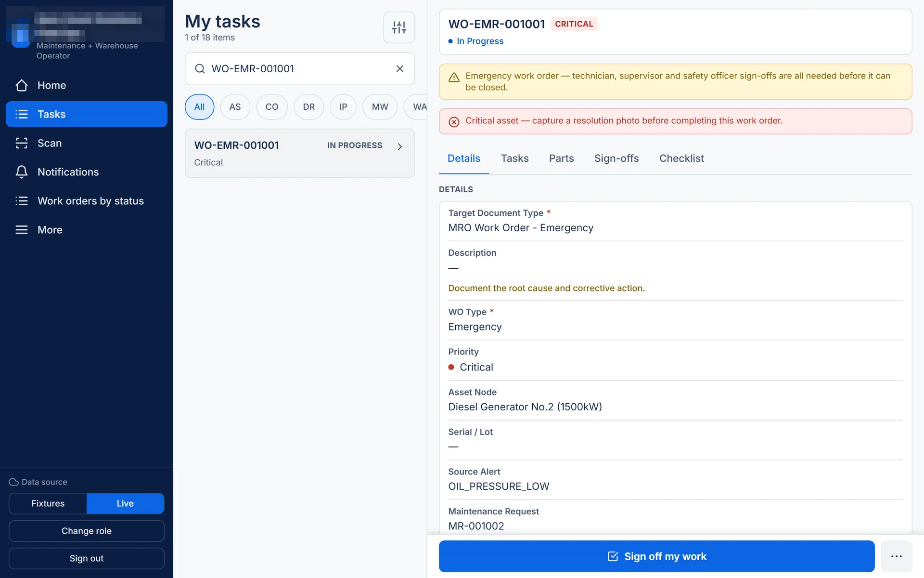Image resolution: width=924 pixels, height=578 pixels.
Task: Click the Diesel Generator No.2 asset value
Action: coord(525,407)
